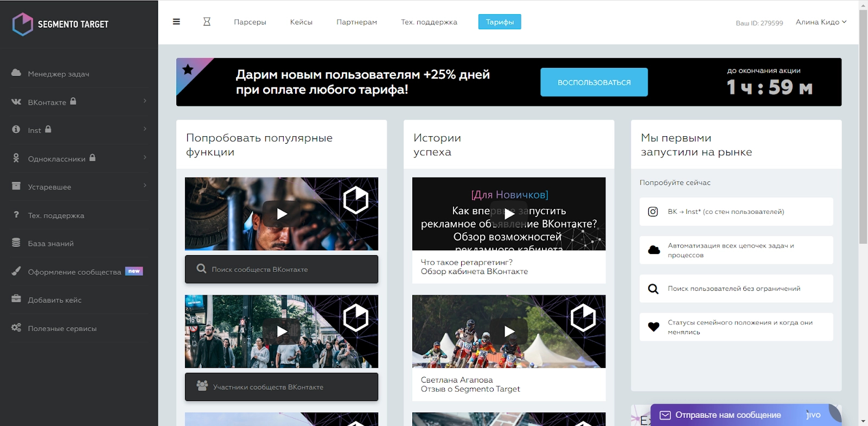Play the street crowd video above Участники сообществ

[282, 332]
